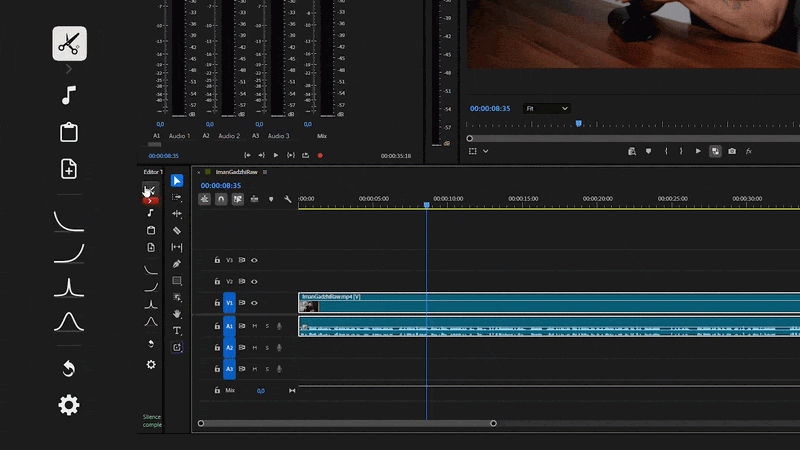Toggle comparison view button in Program Monitor
The height and width of the screenshot is (450, 800).
click(x=715, y=151)
